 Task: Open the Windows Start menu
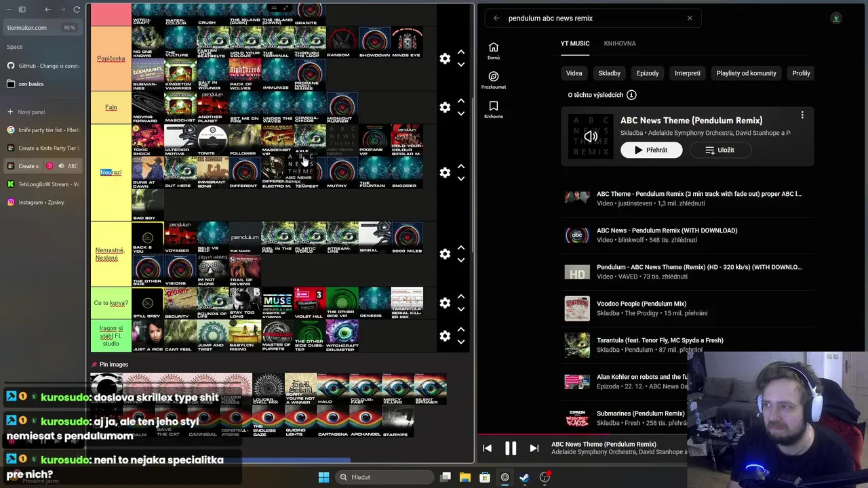coord(323,477)
